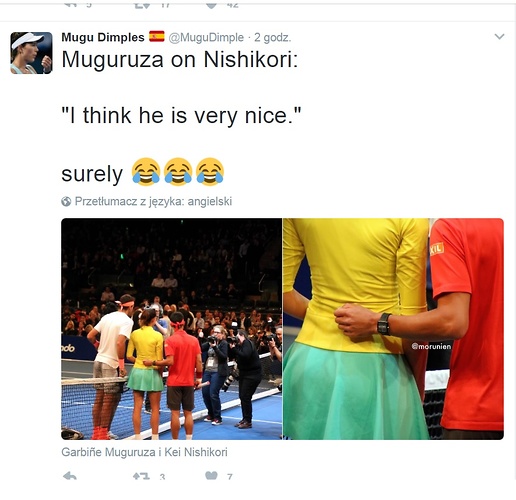
Task: Click the Mugu Dimples display name
Action: point(103,37)
